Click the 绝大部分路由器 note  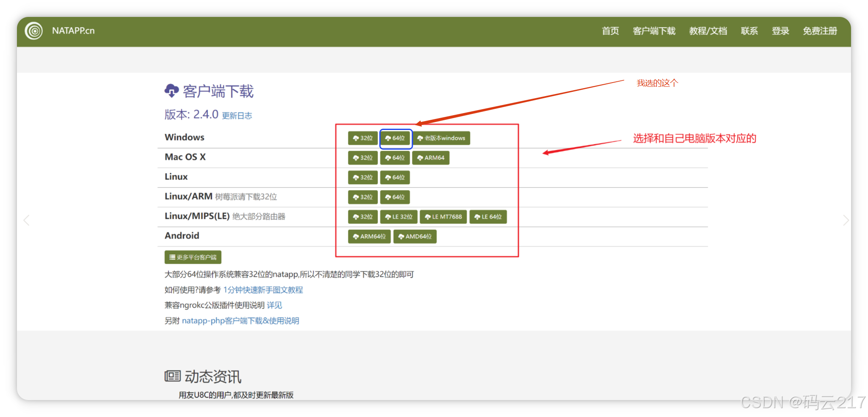pyautogui.click(x=259, y=216)
